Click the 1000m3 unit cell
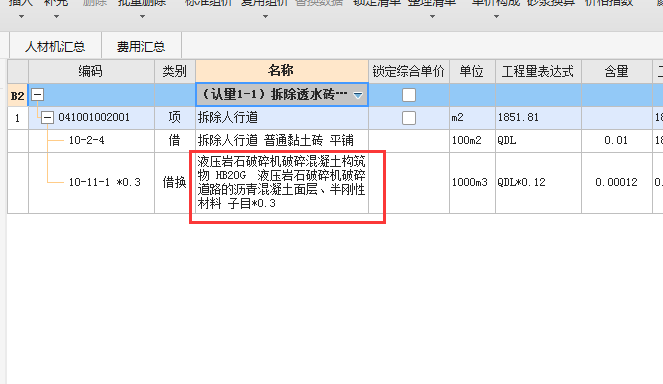This screenshot has height=384, width=663. coord(472,183)
